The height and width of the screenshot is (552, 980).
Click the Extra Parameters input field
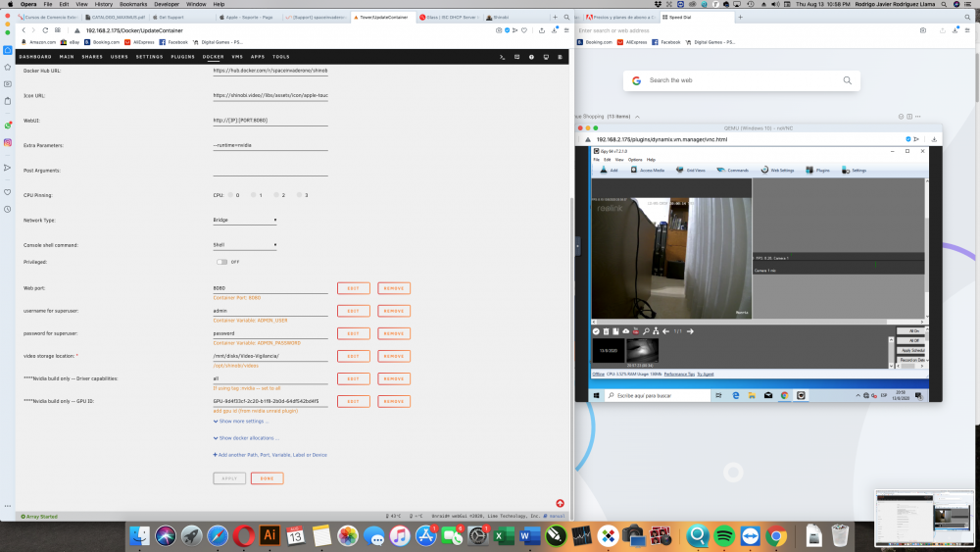tap(270, 145)
